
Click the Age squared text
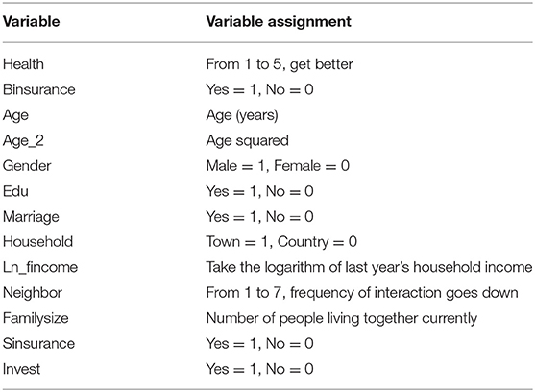(x=248, y=141)
